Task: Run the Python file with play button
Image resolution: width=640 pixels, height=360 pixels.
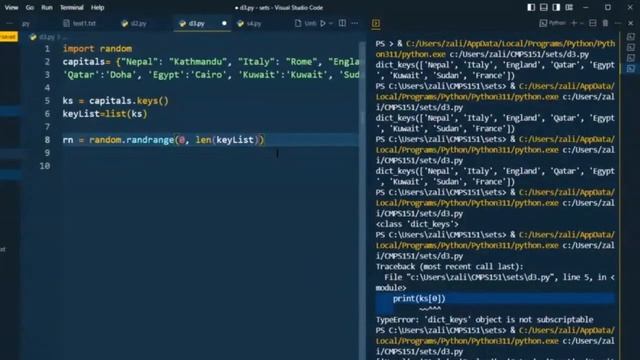Action: 323,23
